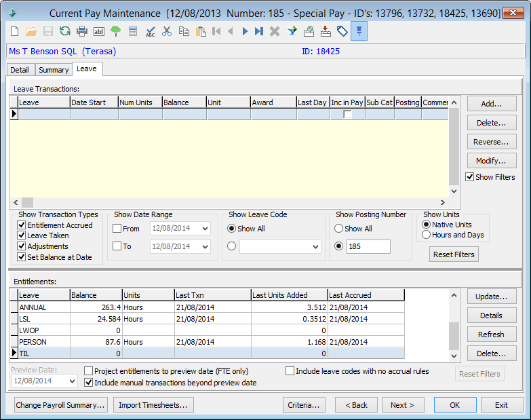Open the To date dropdown
This screenshot has height=420, width=531.
pos(205,246)
